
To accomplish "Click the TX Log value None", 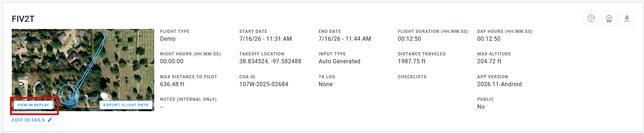I will (326, 84).
